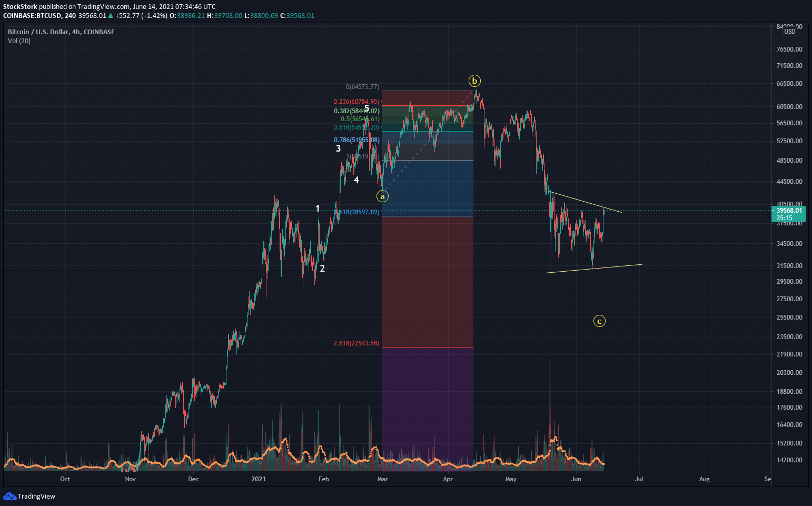Image resolution: width=812 pixels, height=506 pixels.
Task: Click the Fibonacci 0.5 level label
Action: click(360, 119)
